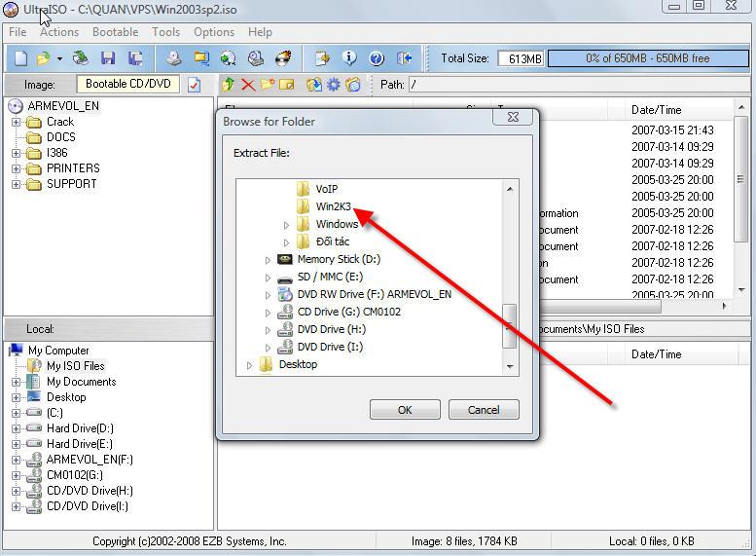
Task: Expand the I386 folder node
Action: point(16,154)
